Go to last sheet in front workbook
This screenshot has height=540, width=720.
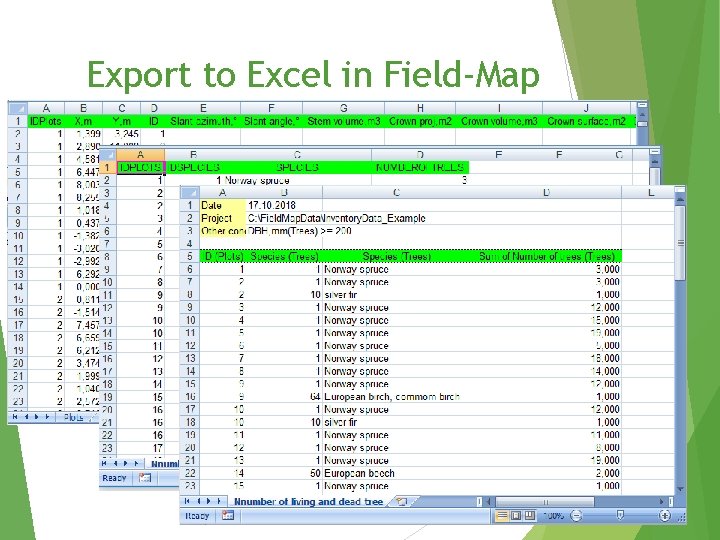tap(219, 501)
